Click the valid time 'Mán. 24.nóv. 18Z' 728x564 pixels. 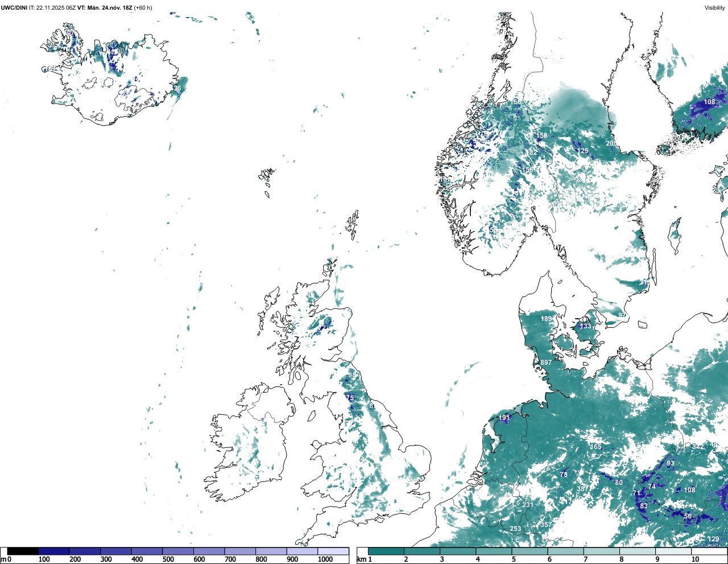pyautogui.click(x=110, y=8)
